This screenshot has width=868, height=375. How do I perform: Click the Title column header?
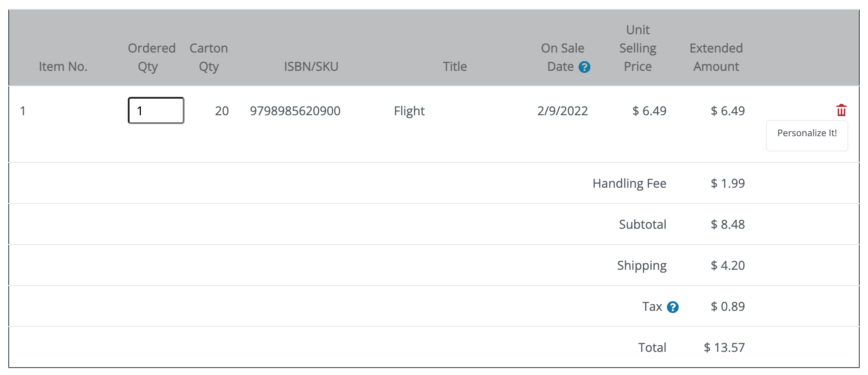pos(455,66)
